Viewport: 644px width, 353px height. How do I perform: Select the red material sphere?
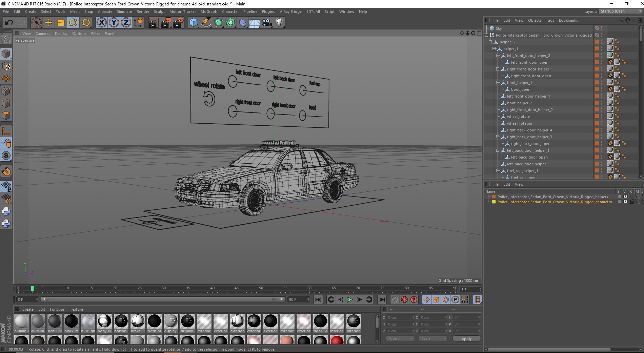tap(337, 340)
